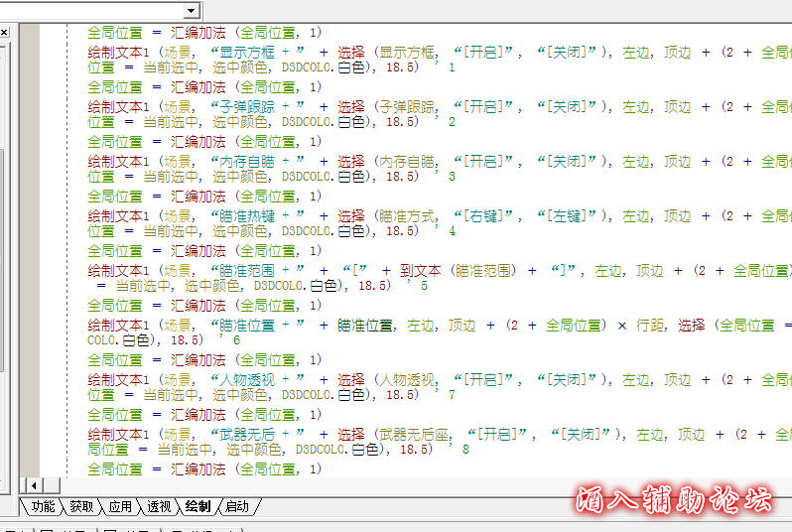Close the left side panel with the x button
The height and width of the screenshot is (532, 792).
(x=4, y=33)
